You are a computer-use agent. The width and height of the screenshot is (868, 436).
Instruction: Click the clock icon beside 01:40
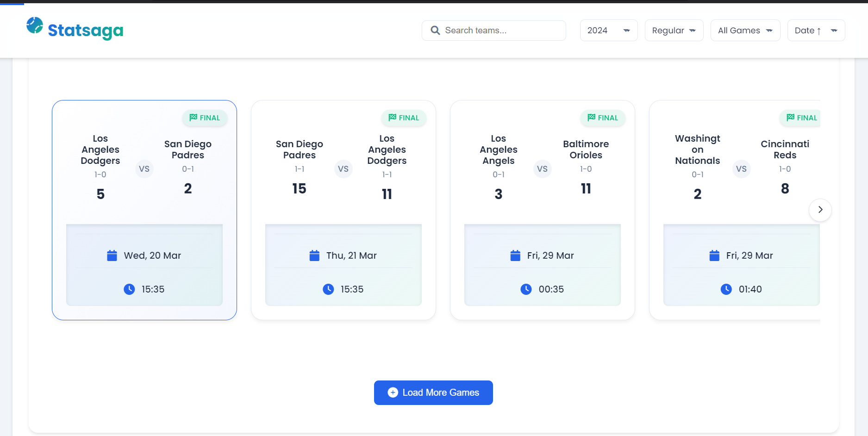(x=726, y=289)
